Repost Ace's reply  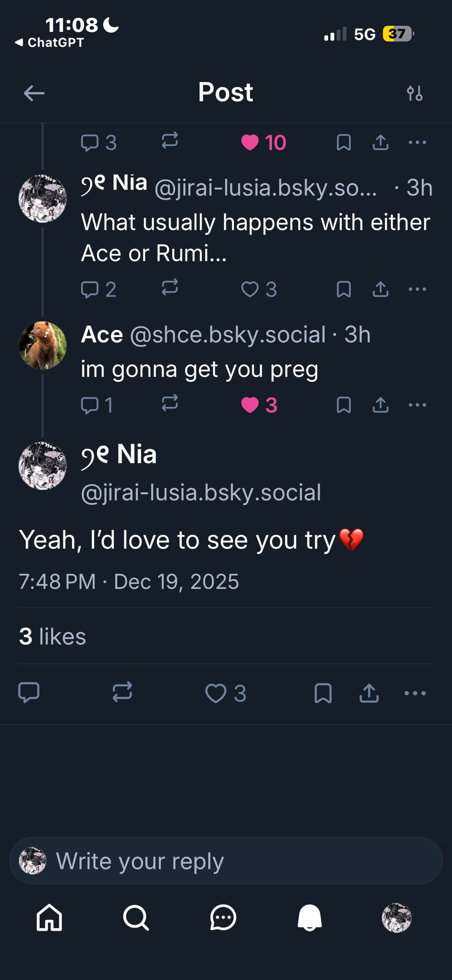pos(170,404)
